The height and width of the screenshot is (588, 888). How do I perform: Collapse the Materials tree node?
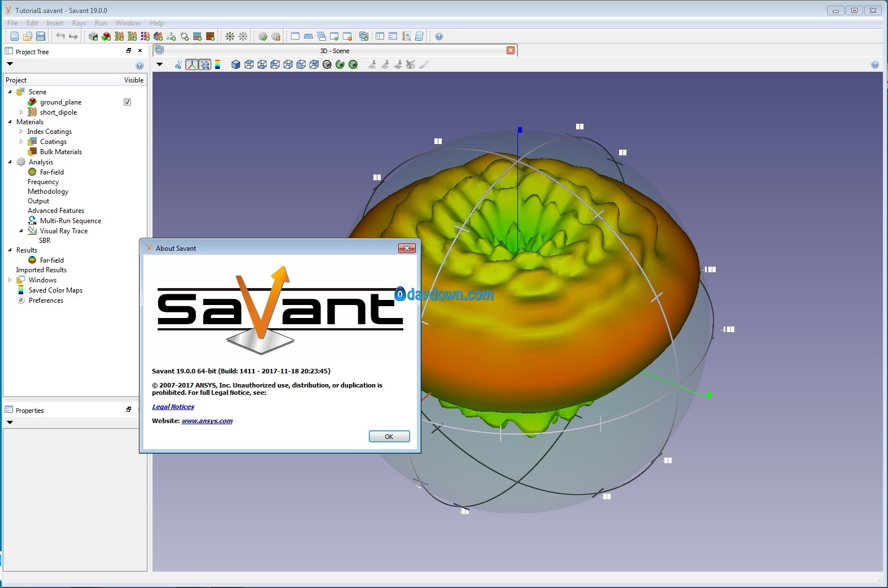coord(10,121)
